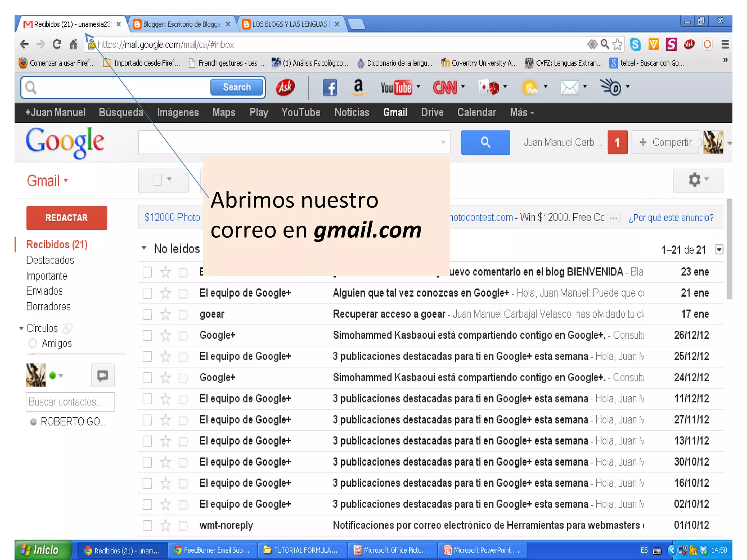Viewport: 747px width, 560px height.
Task: Open the chat bubble icon in sidebar
Action: coord(102,376)
